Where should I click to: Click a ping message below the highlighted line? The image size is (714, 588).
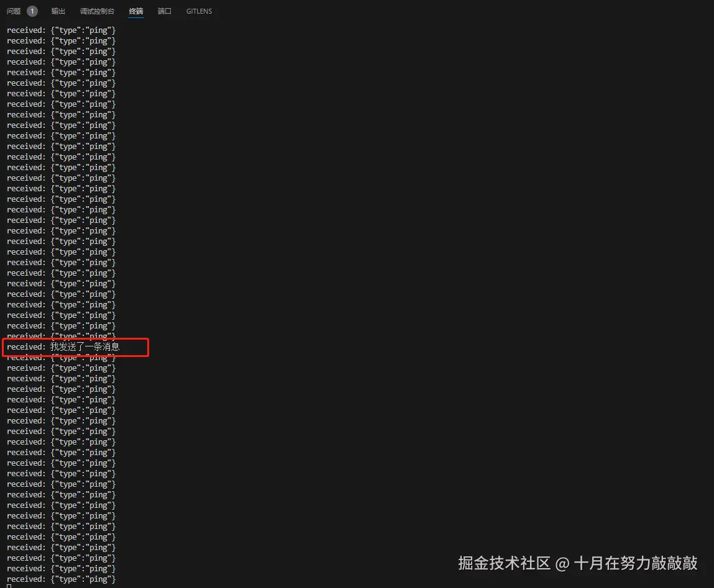[x=60, y=368]
